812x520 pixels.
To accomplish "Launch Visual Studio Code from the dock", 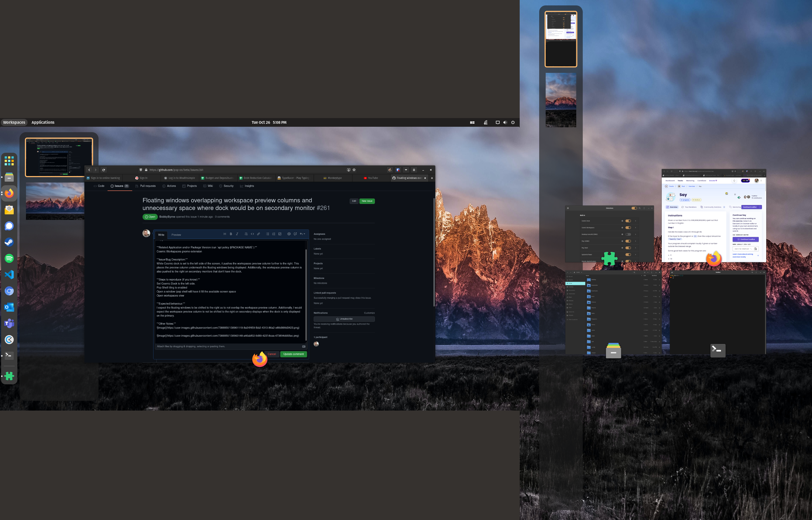I will tap(9, 275).
